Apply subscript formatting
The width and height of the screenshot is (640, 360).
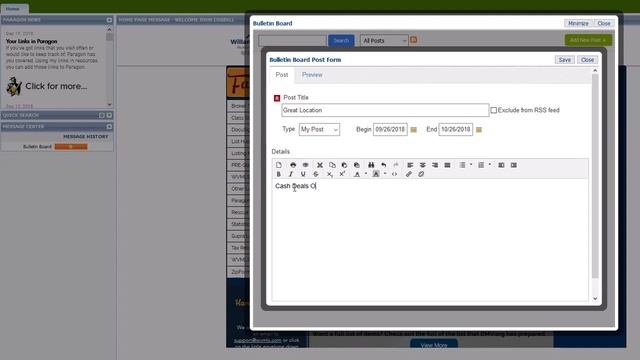tap(330, 174)
